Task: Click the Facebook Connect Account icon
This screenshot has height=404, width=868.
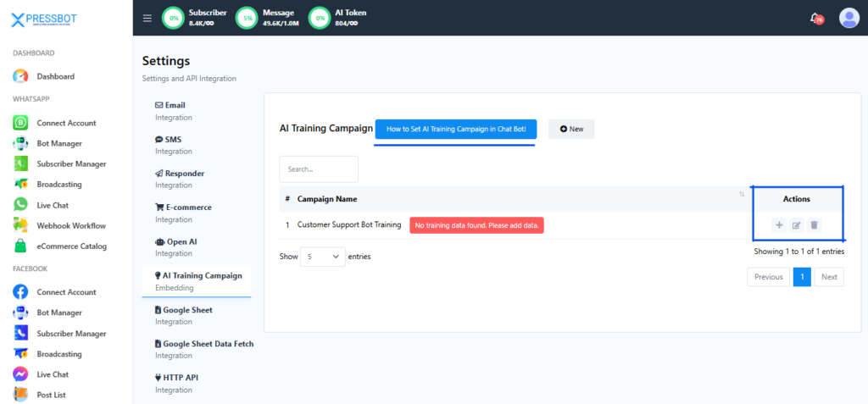Action: pos(20,292)
